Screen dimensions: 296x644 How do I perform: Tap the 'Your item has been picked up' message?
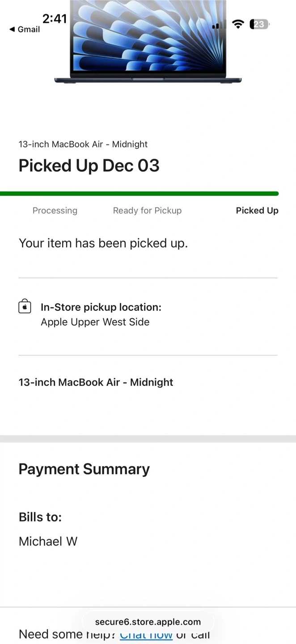(x=103, y=243)
